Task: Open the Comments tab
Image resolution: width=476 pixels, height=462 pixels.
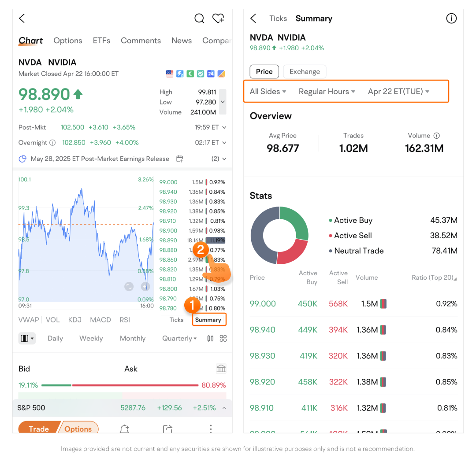Action: pos(141,41)
